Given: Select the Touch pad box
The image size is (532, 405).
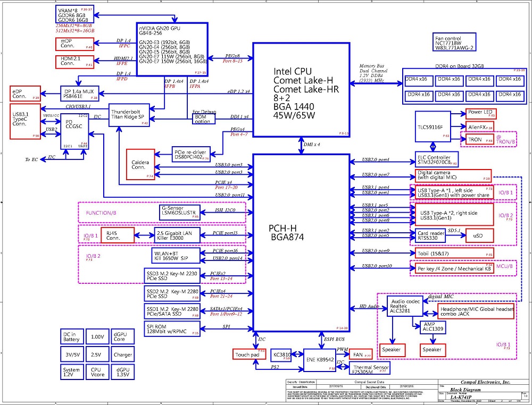Looking at the screenshot, I should coord(250,355).
